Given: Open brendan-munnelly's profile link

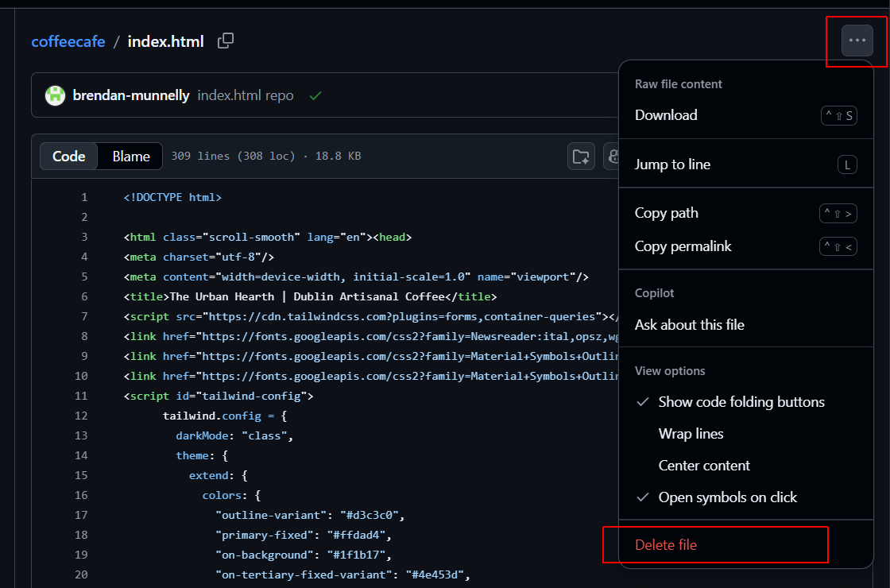Looking at the screenshot, I should point(131,95).
